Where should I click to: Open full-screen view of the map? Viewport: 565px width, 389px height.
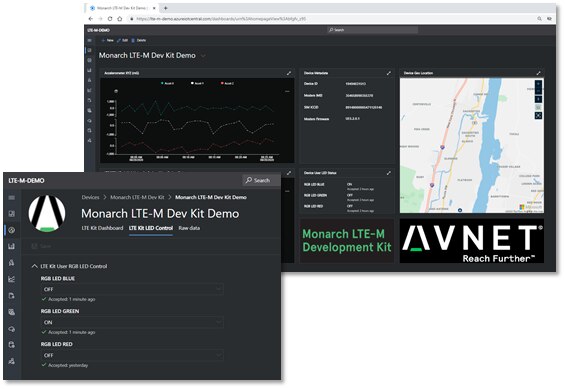(x=538, y=116)
